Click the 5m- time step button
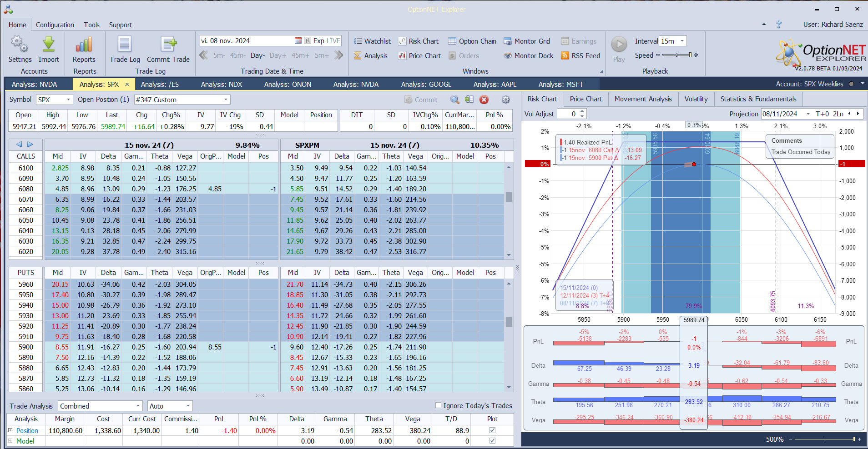This screenshot has width=868, height=449. coord(219,55)
